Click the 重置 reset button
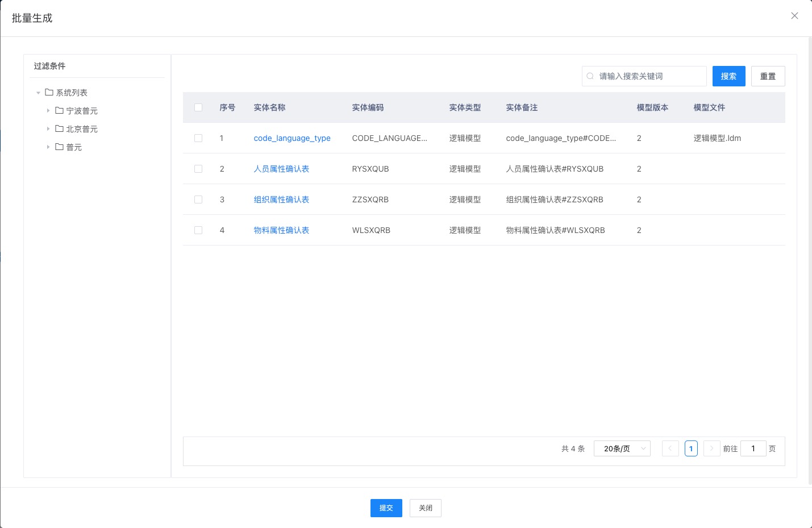Viewport: 812px width, 528px height. tap(768, 76)
